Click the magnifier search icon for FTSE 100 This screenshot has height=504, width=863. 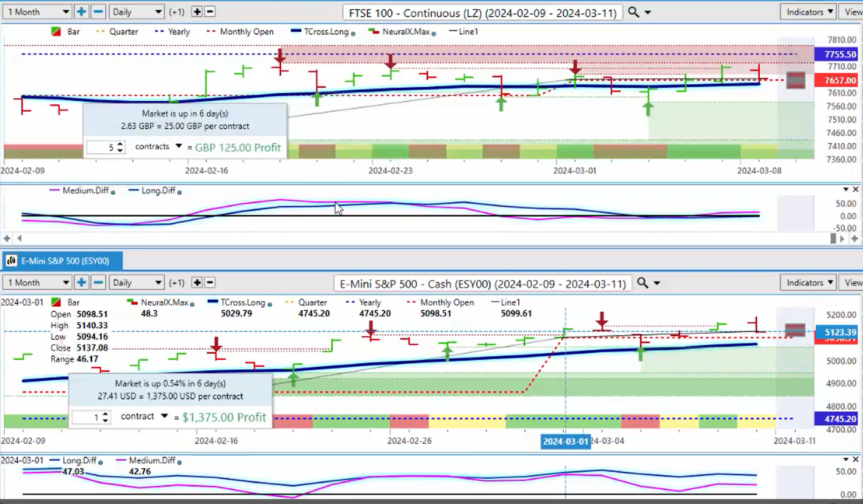(x=634, y=12)
